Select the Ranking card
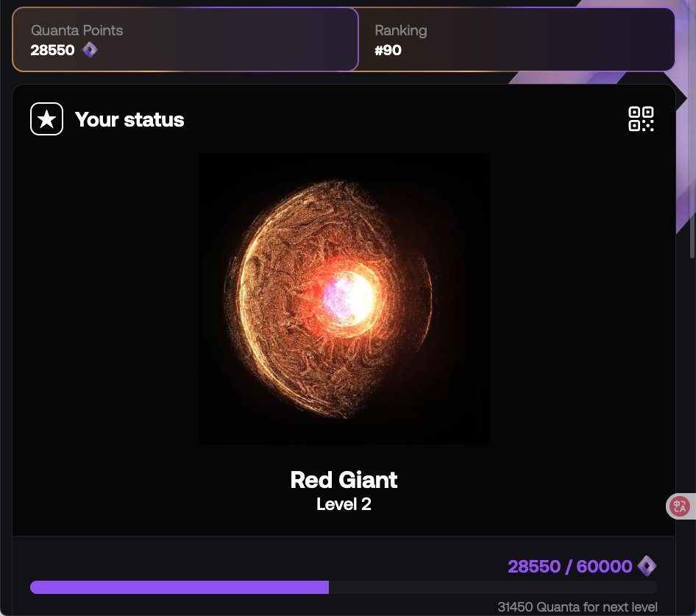This screenshot has width=696, height=616. 516,40
